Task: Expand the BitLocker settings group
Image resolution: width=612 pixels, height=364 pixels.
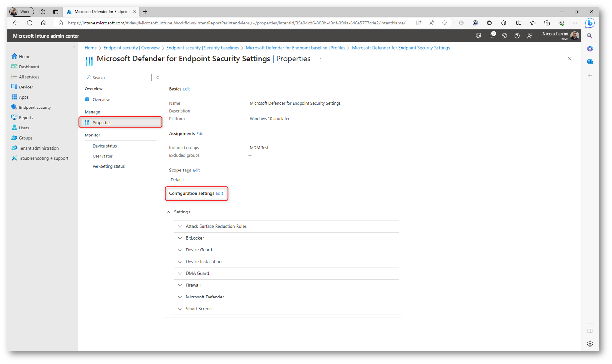Action: tap(180, 238)
